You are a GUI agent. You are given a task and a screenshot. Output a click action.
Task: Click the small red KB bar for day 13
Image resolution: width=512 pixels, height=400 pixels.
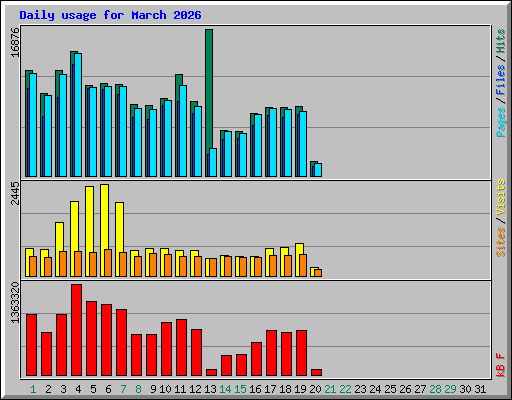[x=211, y=373]
